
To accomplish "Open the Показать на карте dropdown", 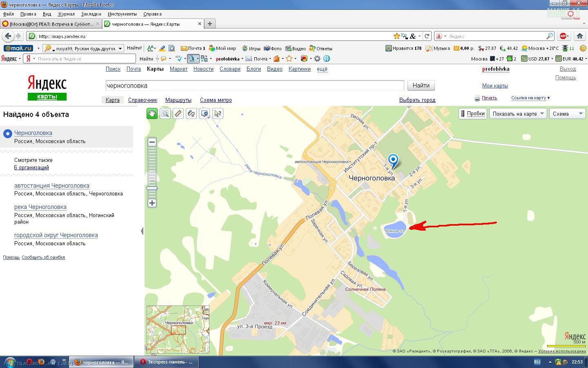I will [x=518, y=114].
